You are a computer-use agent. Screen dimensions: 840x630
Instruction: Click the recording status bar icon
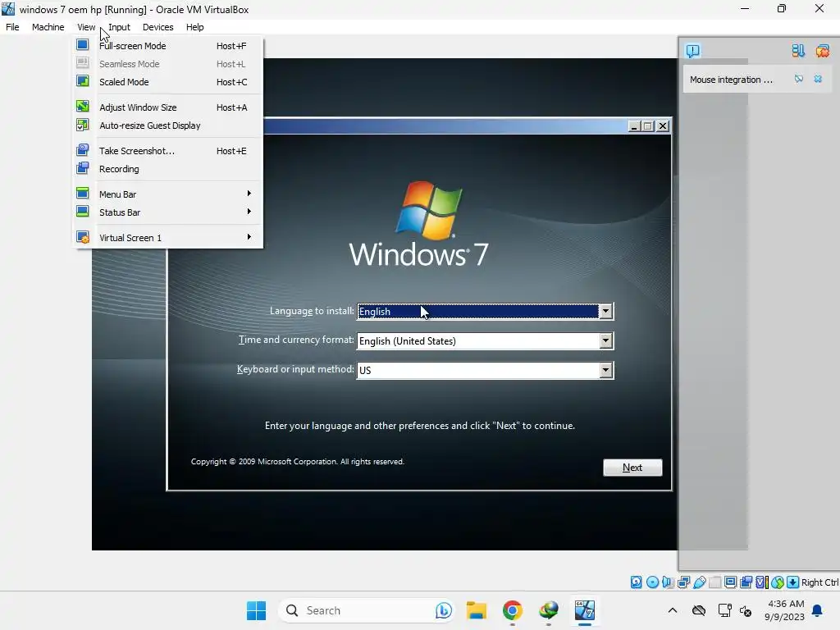pyautogui.click(x=746, y=582)
